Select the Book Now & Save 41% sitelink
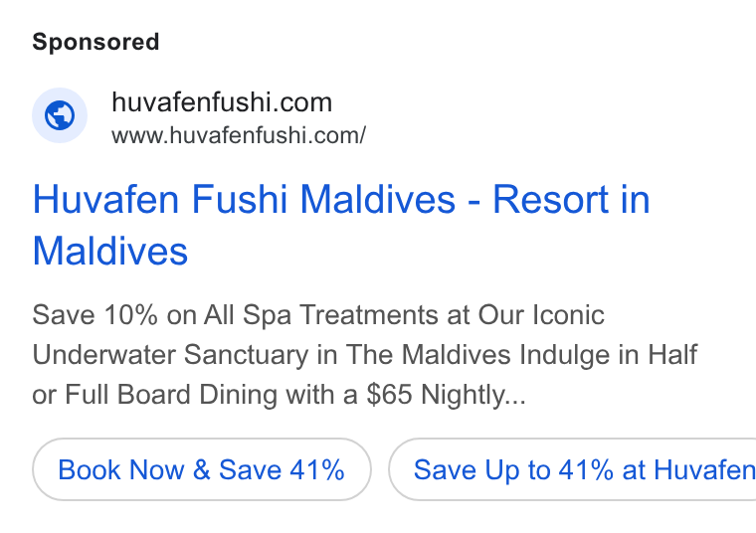This screenshot has width=756, height=533. point(202,469)
